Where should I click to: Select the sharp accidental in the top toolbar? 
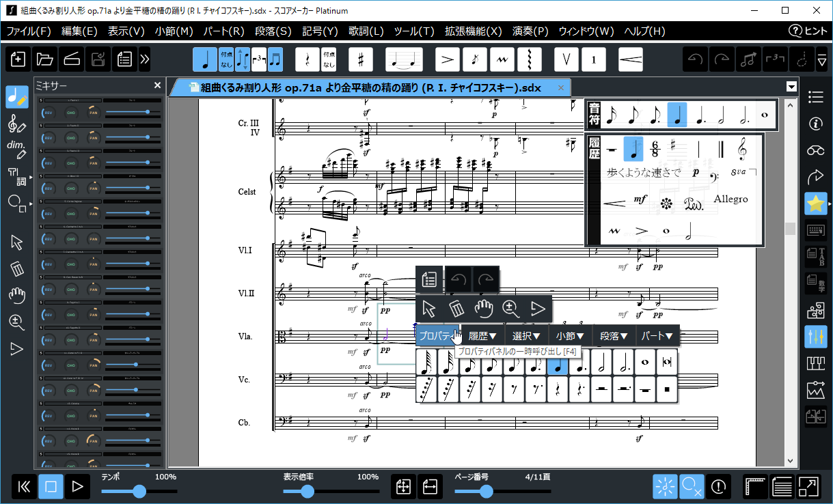pos(361,59)
